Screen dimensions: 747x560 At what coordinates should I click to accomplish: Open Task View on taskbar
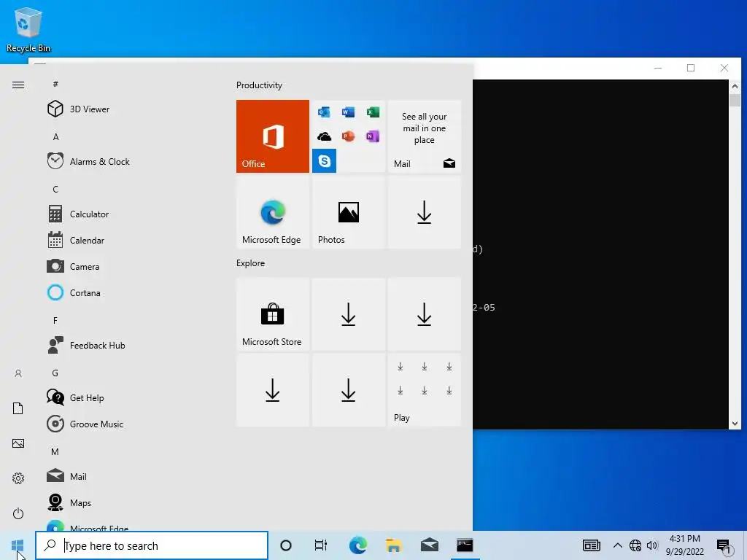coord(321,545)
